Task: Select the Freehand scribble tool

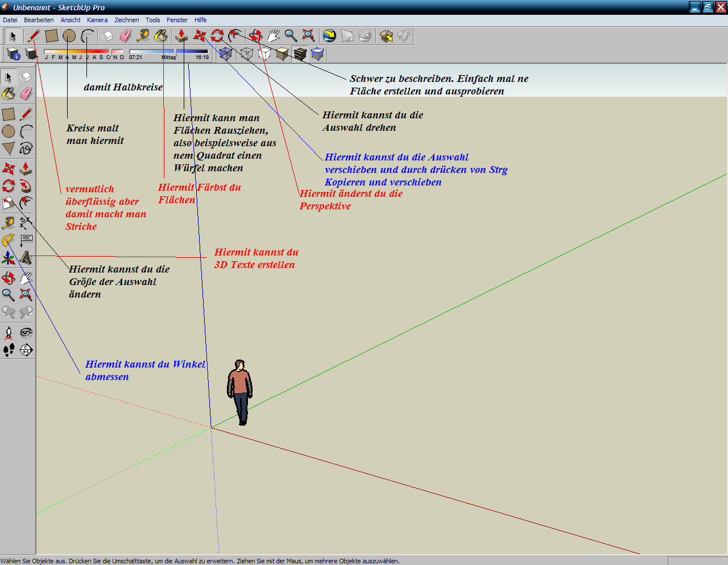Action: click(x=26, y=149)
